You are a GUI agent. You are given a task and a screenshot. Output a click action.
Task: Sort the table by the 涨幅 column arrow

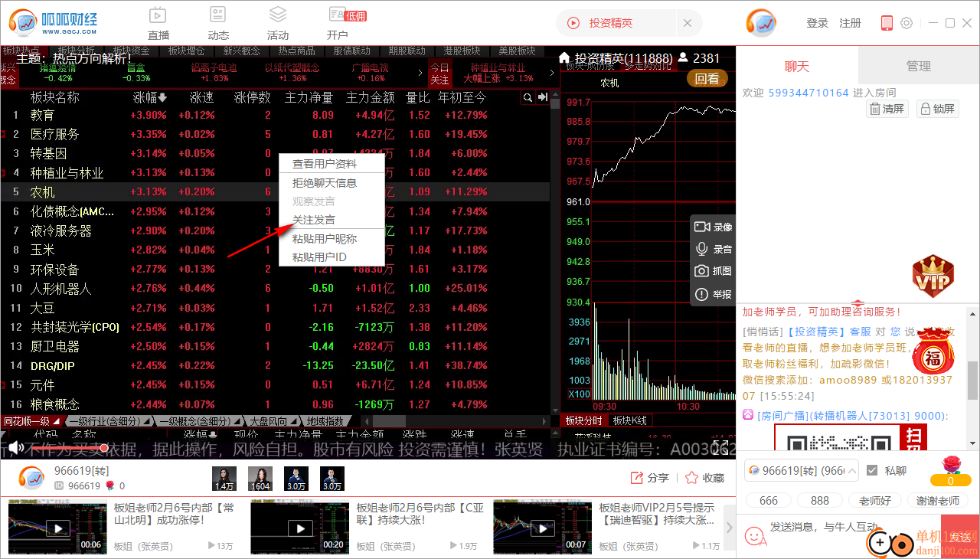(x=162, y=98)
